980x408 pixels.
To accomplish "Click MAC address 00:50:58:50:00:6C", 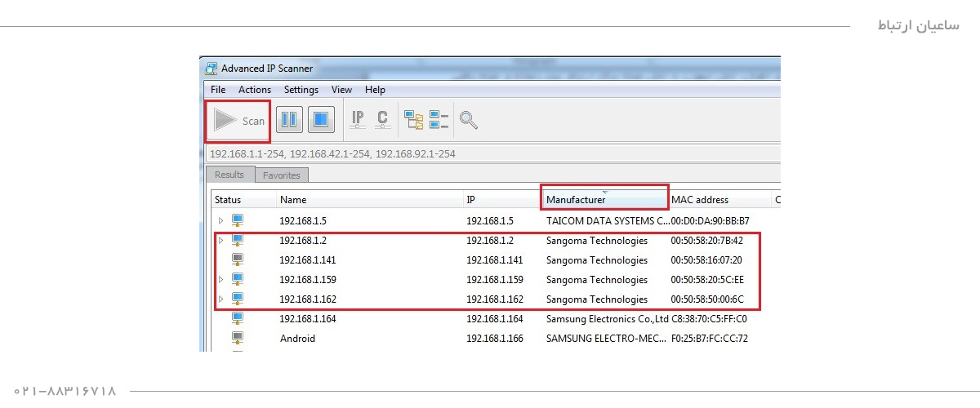I will tap(707, 299).
